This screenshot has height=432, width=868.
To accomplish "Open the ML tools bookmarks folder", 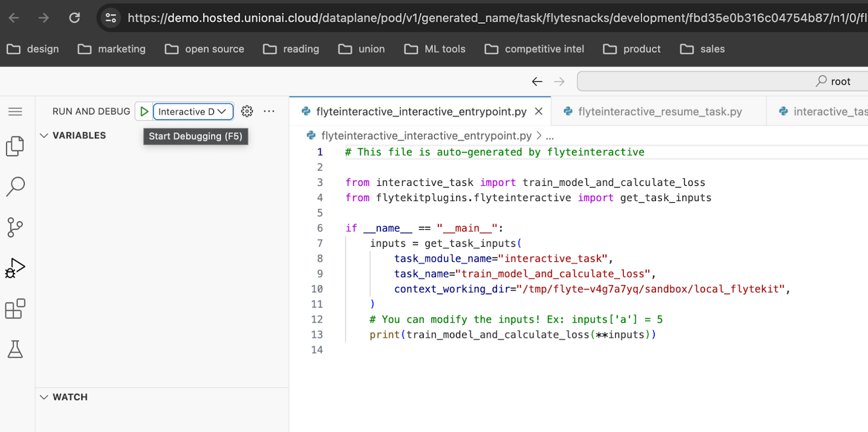I will tap(435, 49).
